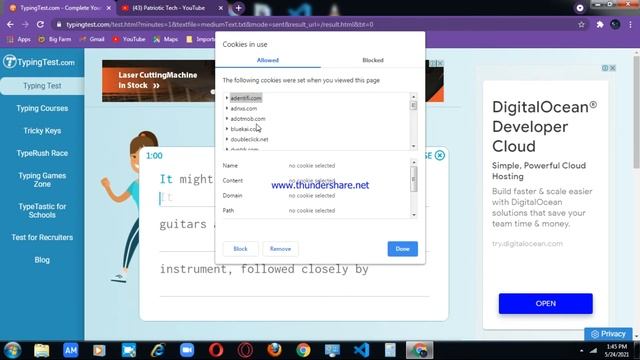Image resolution: width=640 pixels, height=360 pixels.
Task: Open the Gmail bookmark
Action: coord(92,39)
